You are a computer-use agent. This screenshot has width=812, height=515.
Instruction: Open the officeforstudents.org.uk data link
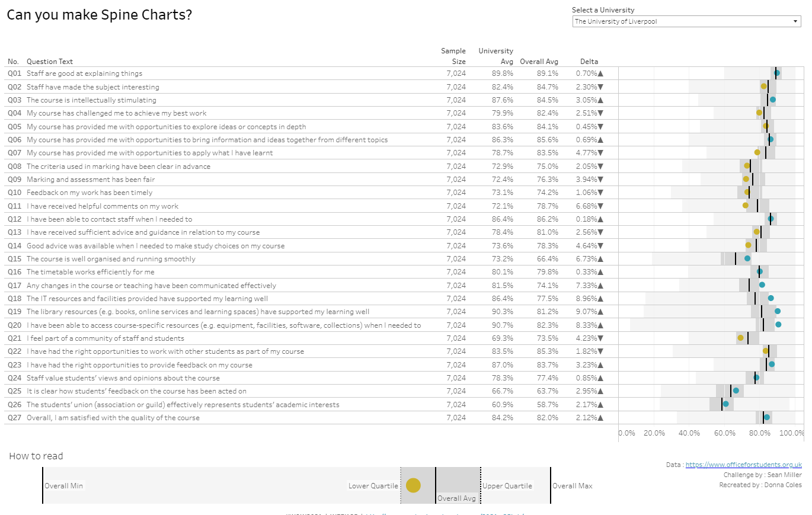tap(743, 465)
